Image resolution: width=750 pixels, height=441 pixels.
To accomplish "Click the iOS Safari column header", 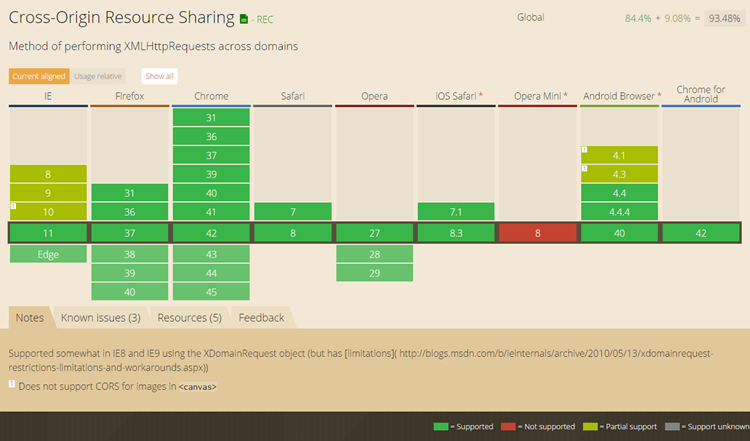I will click(x=456, y=96).
